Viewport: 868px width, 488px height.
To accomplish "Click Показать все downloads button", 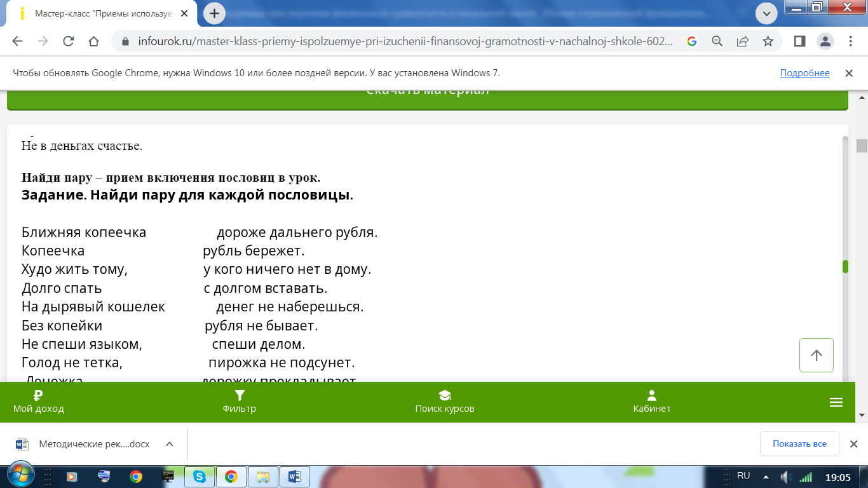I will (799, 444).
